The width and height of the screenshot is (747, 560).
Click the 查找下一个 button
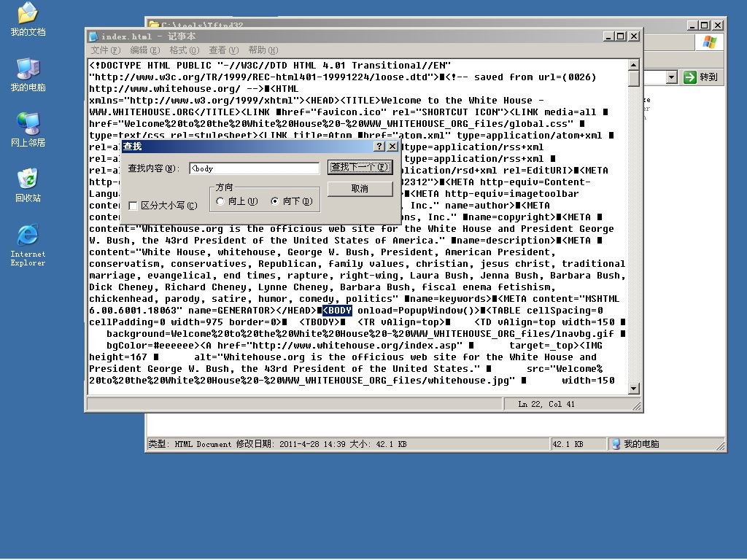[x=360, y=167]
